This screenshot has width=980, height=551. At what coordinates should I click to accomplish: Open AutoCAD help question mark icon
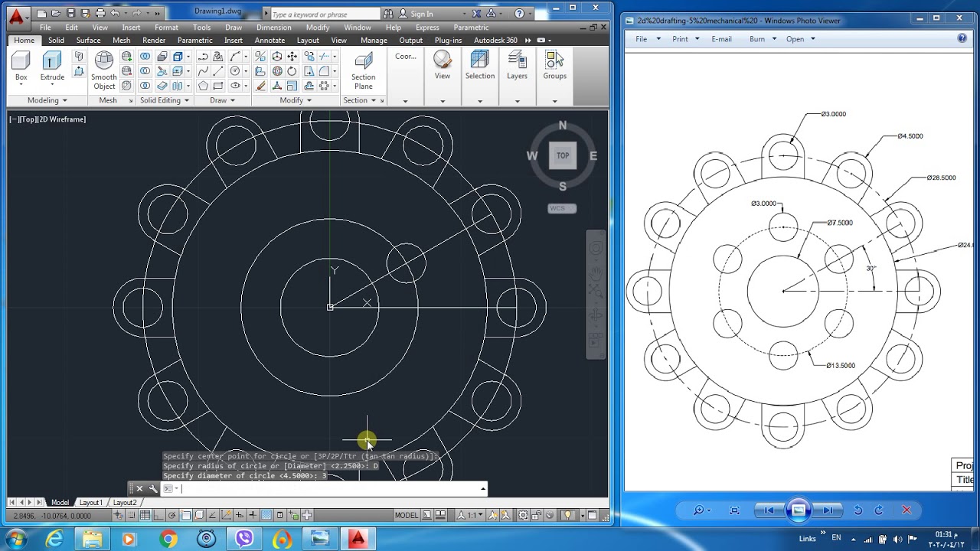(x=520, y=14)
